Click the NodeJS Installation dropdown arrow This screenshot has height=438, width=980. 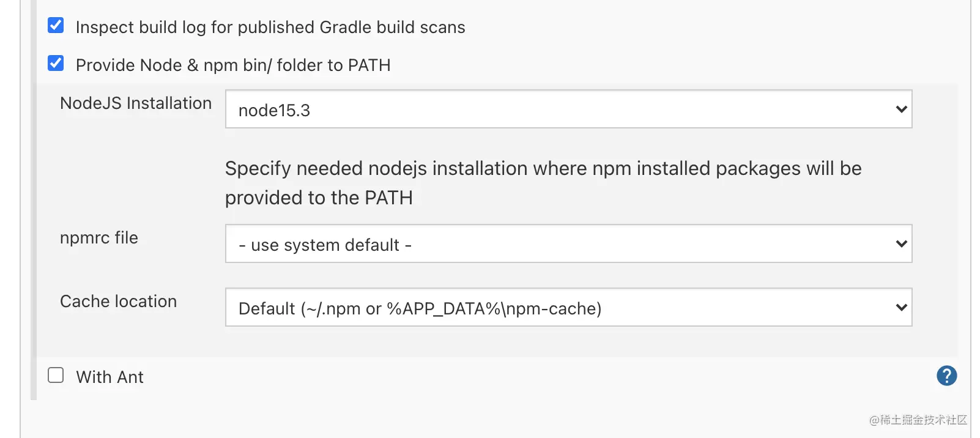901,109
